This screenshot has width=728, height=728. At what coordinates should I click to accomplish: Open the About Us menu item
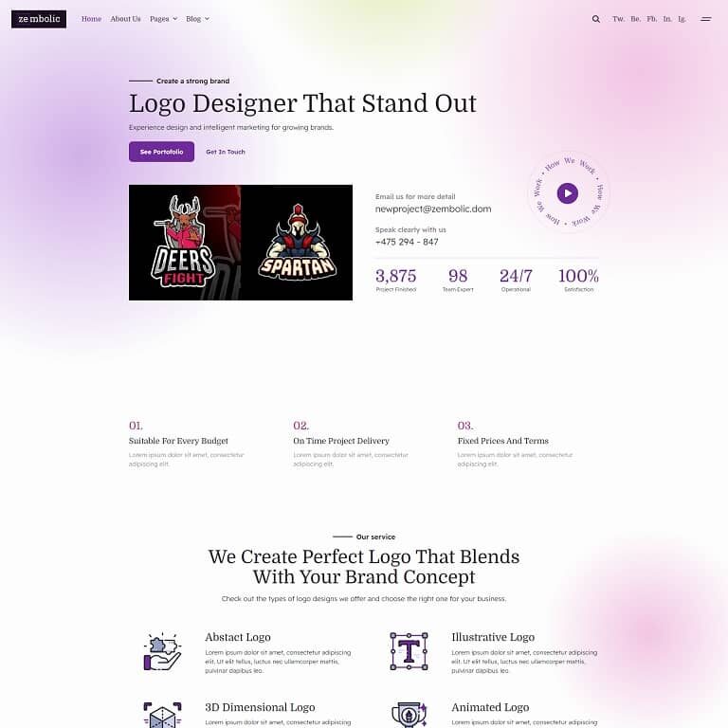pyautogui.click(x=125, y=19)
